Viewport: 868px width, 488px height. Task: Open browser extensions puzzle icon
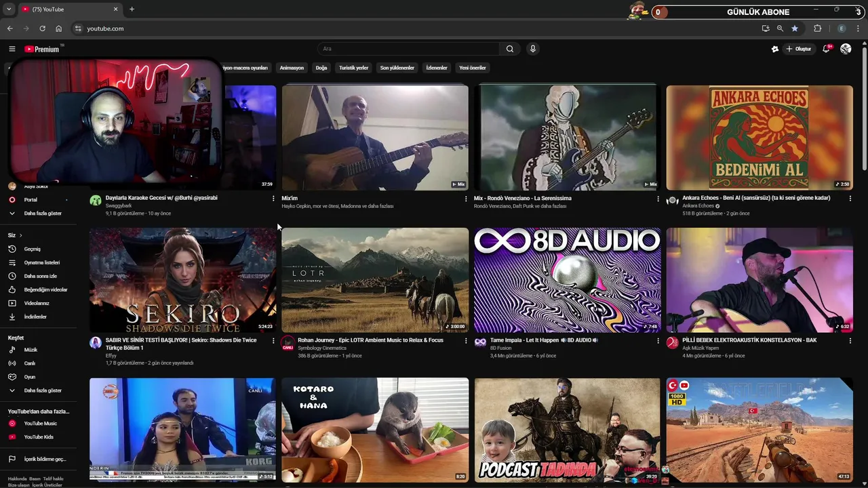coord(817,28)
